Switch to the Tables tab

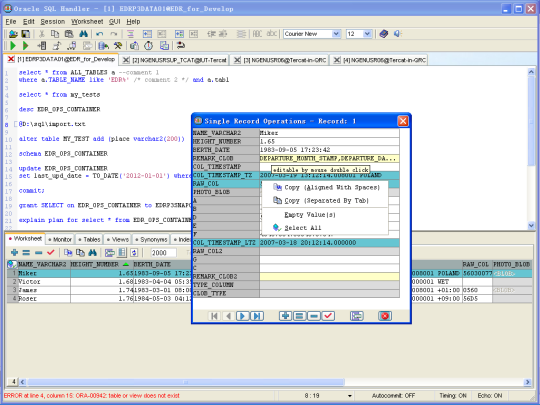tap(89, 239)
